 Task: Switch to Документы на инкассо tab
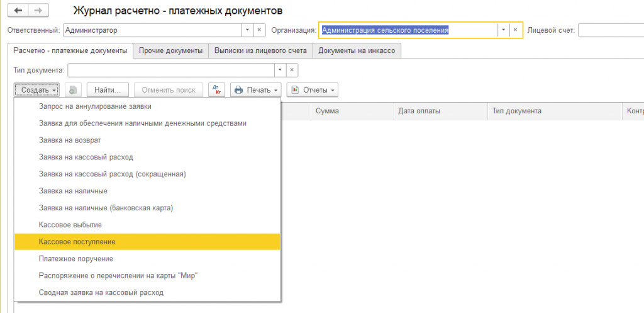point(357,50)
